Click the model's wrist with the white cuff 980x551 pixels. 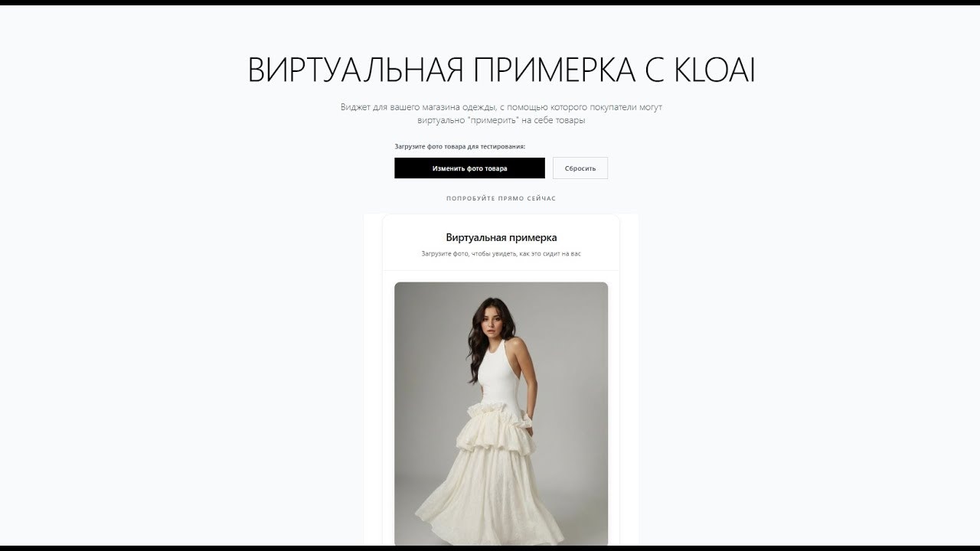530,421
